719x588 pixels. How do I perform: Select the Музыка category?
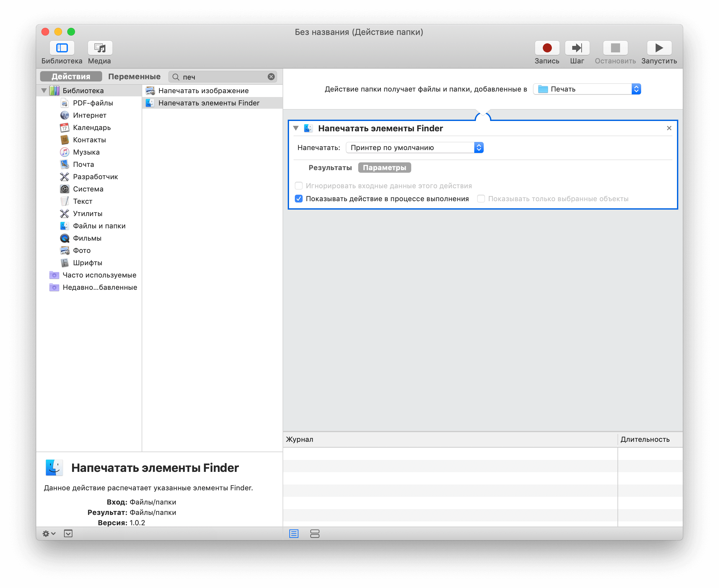[x=86, y=152]
